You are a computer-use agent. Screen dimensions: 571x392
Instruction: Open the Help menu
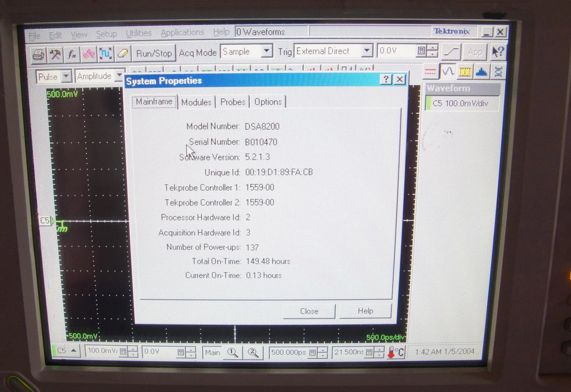point(221,32)
